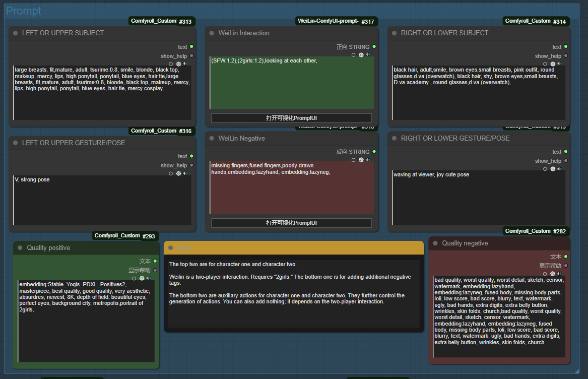Open visual PromptUI button in WeiLin Negative node
The width and height of the screenshot is (588, 379).
point(291,223)
